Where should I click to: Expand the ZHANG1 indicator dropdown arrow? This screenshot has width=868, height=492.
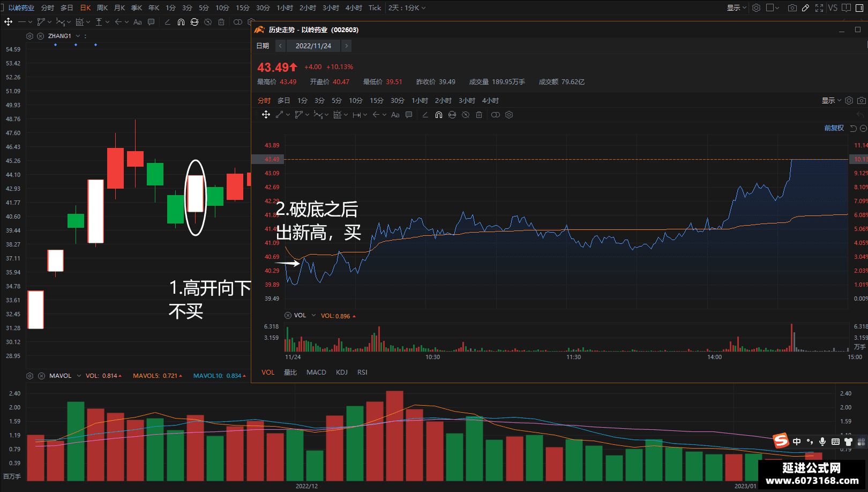pyautogui.click(x=78, y=36)
